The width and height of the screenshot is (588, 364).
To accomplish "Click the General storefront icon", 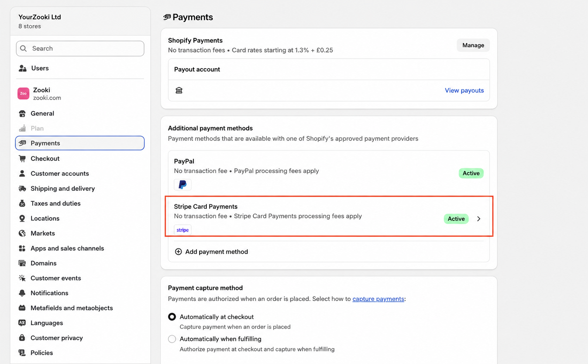I will tap(22, 114).
